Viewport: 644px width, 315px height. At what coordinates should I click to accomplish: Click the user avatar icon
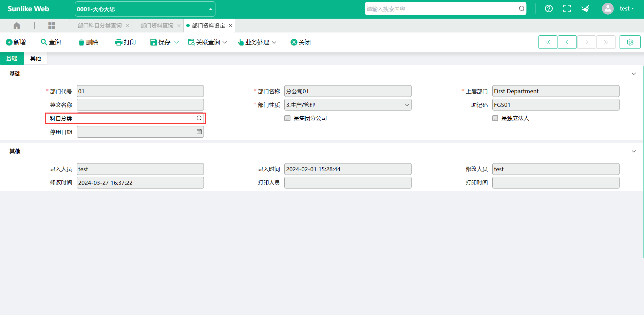608,8
